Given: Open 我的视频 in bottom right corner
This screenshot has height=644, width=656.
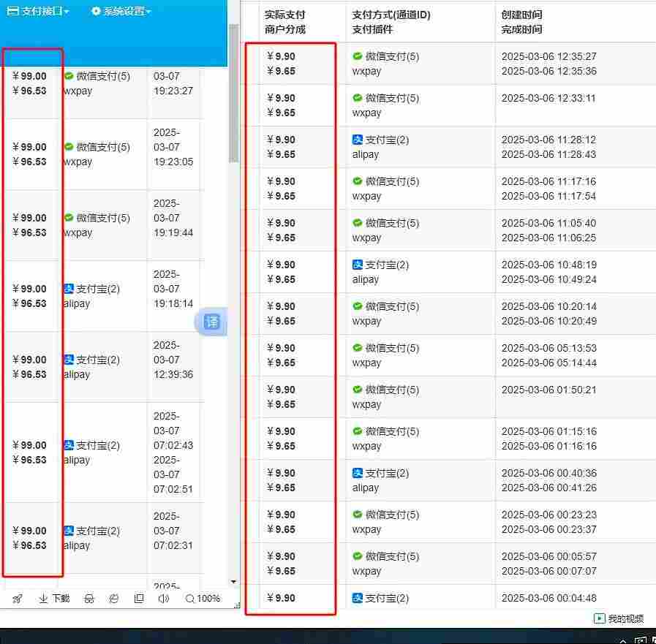Looking at the screenshot, I should (x=619, y=618).
